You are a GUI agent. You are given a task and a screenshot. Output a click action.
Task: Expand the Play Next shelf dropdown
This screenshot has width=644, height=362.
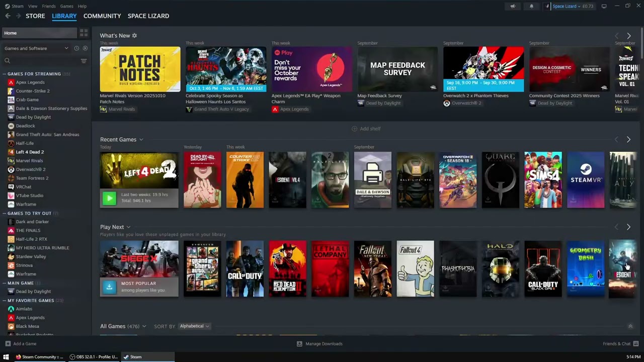pos(128,227)
